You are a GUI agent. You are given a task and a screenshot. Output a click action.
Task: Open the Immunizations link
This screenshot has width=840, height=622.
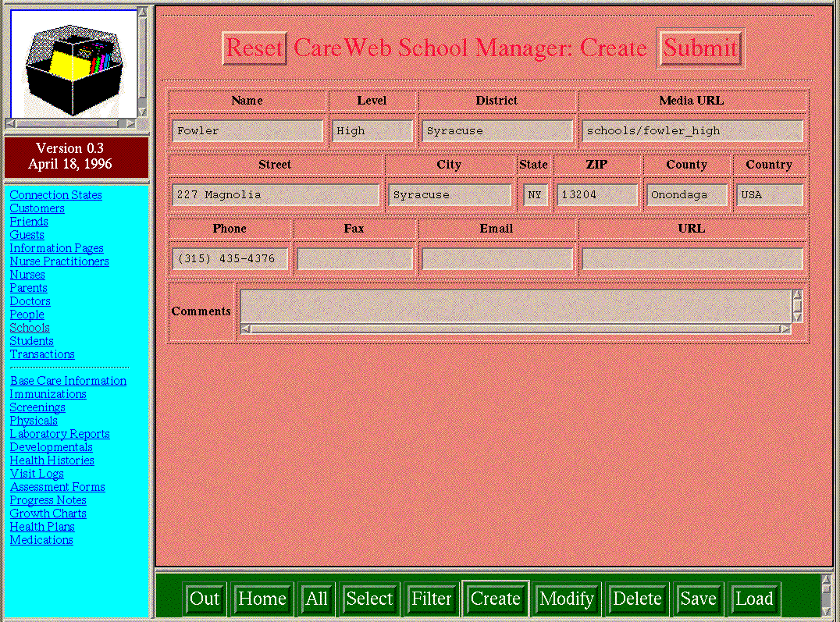coord(48,394)
